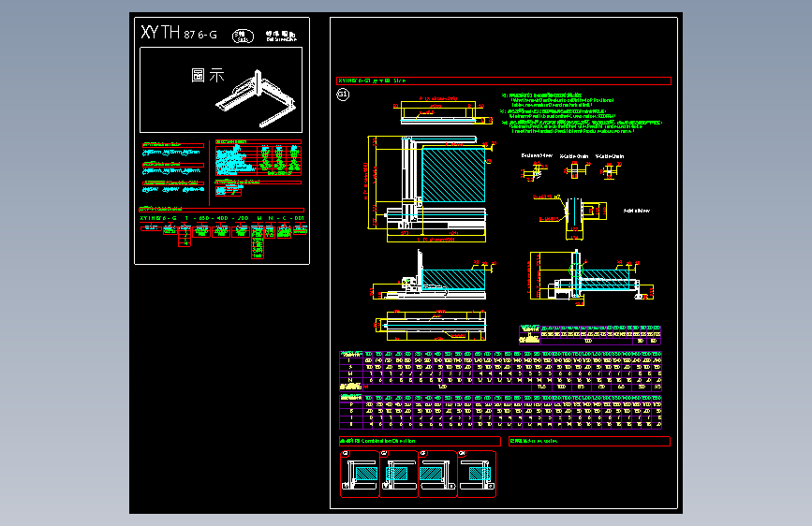
Task: Click the oval axis badge beside title
Action: point(243,36)
